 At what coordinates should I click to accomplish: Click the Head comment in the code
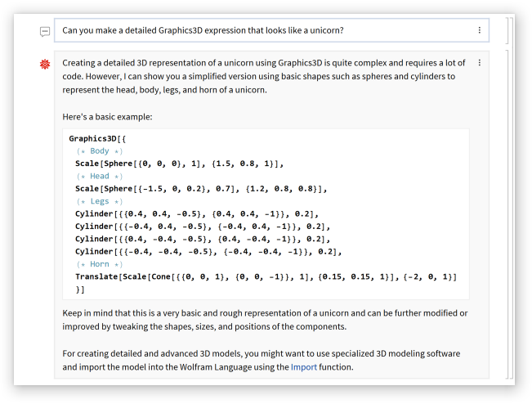[x=100, y=176]
